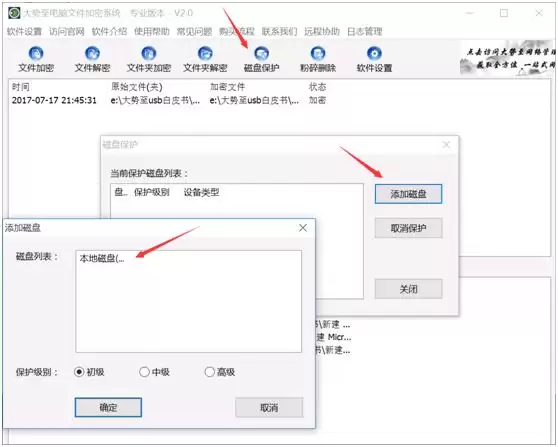
Task: Click the 状态 column header
Action: (317, 87)
